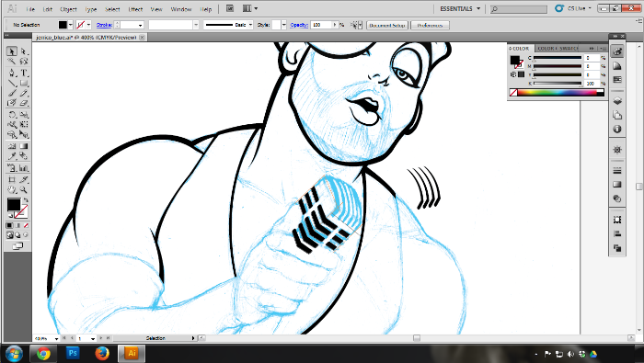Open the Effect menu
This screenshot has height=363, width=644.
tap(135, 9)
